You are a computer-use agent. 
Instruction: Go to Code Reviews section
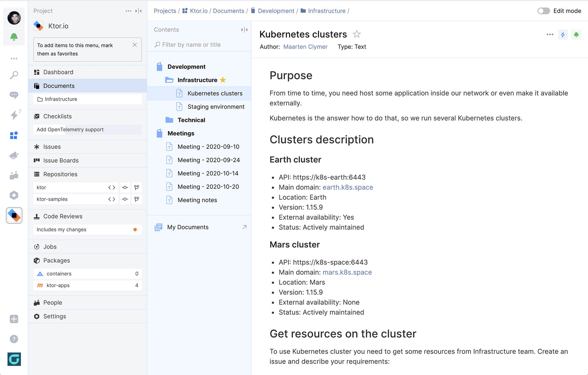tap(63, 216)
